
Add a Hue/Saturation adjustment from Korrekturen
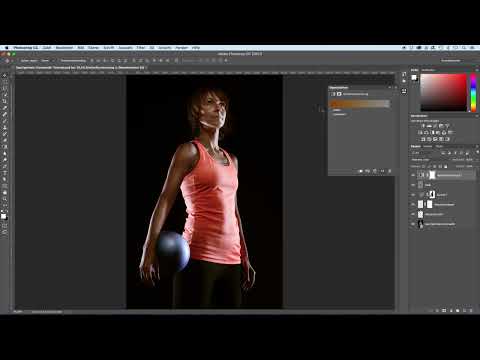click(x=419, y=132)
